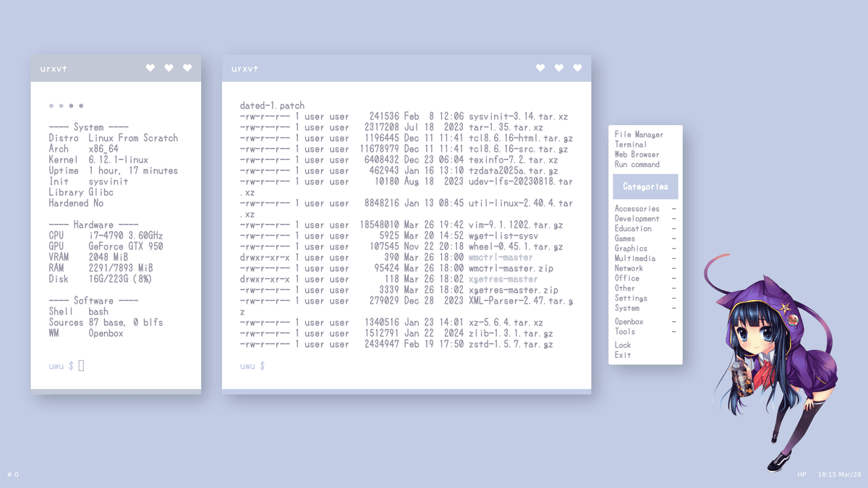Select the Run command menu entry
Image resolution: width=868 pixels, height=488 pixels.
tap(637, 164)
